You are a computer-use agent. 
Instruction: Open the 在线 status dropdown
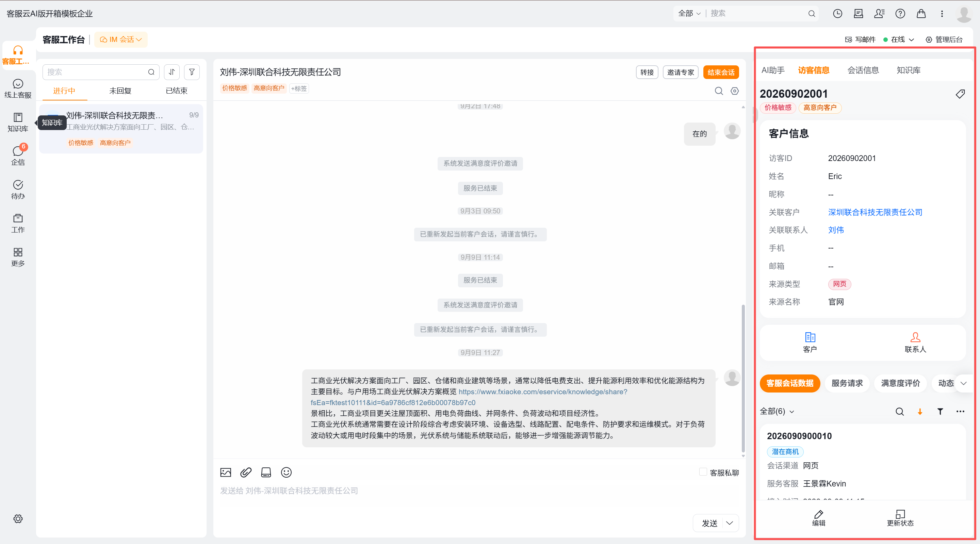click(899, 39)
